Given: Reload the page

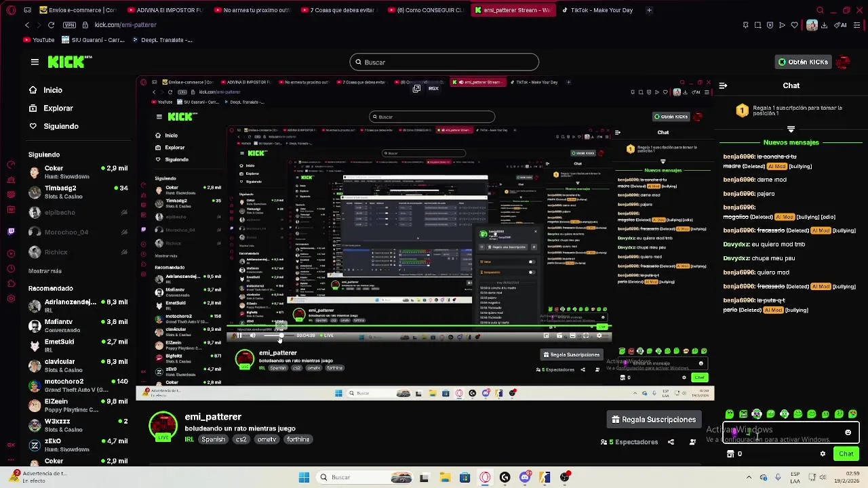Looking at the screenshot, I should [51, 25].
